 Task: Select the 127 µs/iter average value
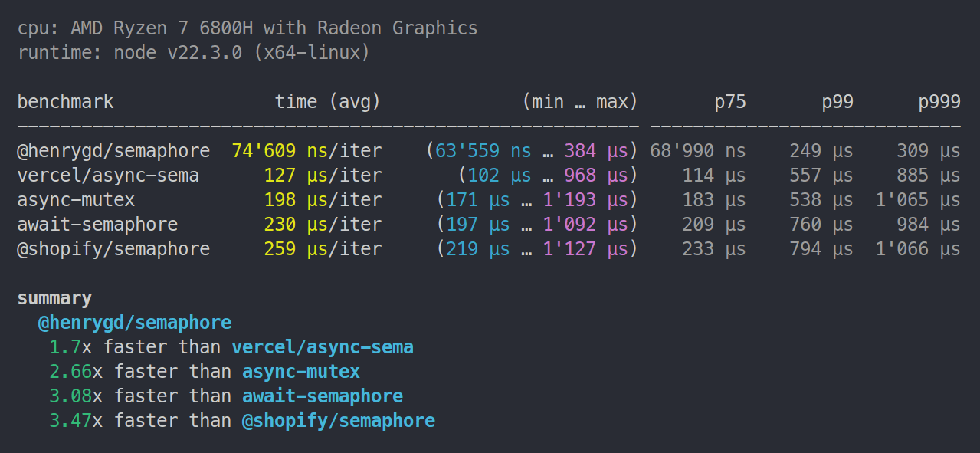323,176
